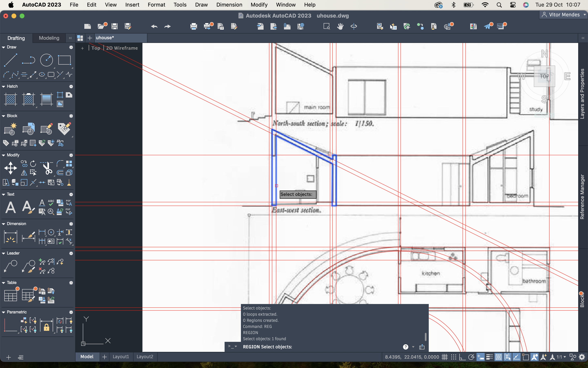Click the command line help question mark

point(405,347)
